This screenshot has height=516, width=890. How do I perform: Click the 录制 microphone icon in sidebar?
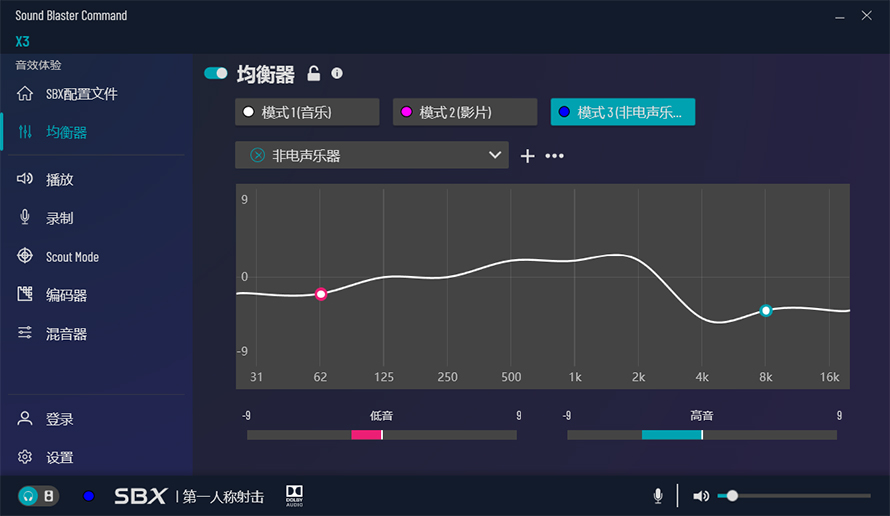tap(25, 217)
